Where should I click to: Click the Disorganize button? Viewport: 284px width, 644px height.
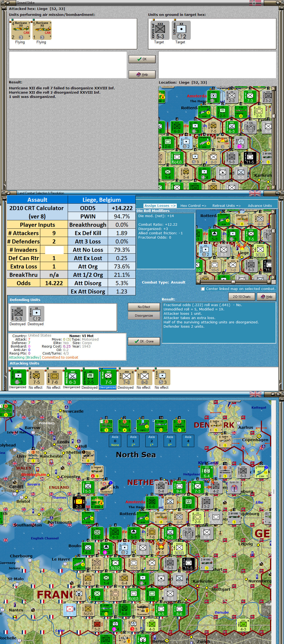(144, 316)
